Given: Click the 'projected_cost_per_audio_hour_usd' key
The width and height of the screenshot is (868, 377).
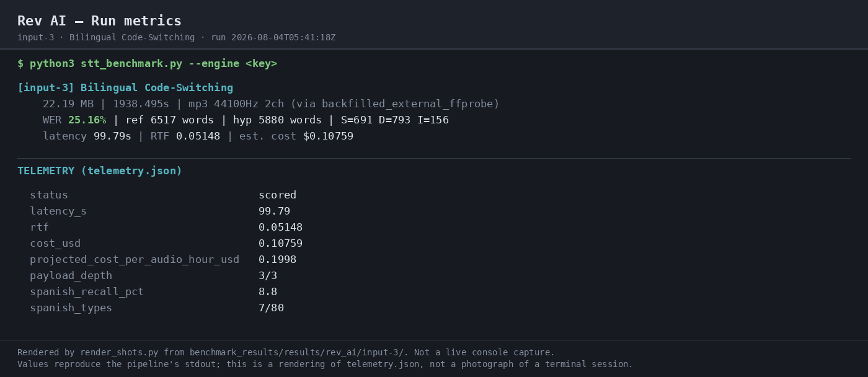Looking at the screenshot, I should [135, 260].
